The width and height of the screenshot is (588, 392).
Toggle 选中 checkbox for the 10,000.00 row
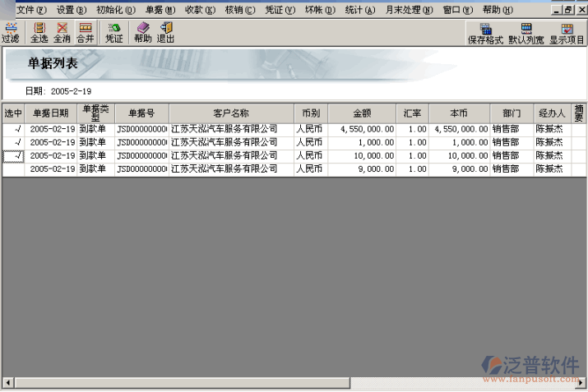[x=13, y=156]
